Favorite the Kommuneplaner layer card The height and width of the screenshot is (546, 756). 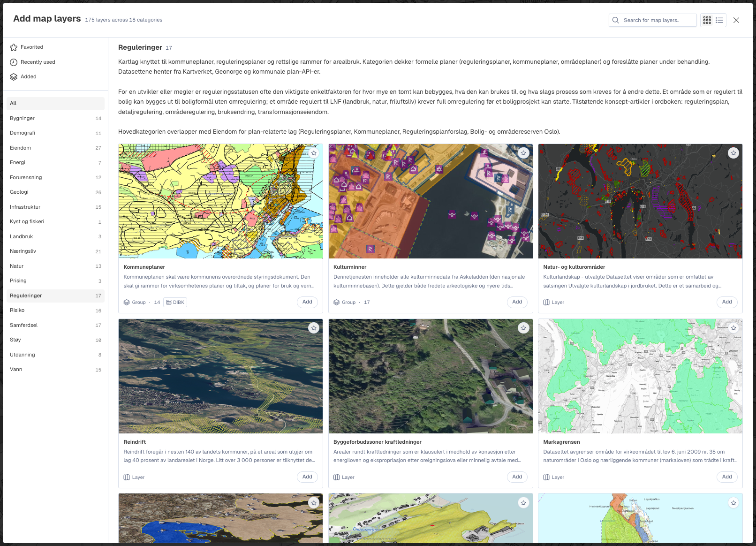click(314, 153)
